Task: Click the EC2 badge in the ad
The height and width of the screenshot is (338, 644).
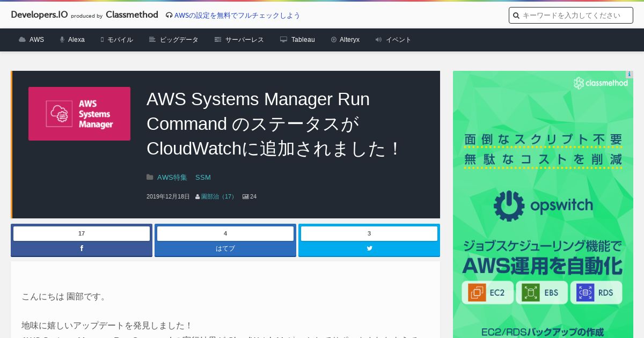Action: (487, 293)
